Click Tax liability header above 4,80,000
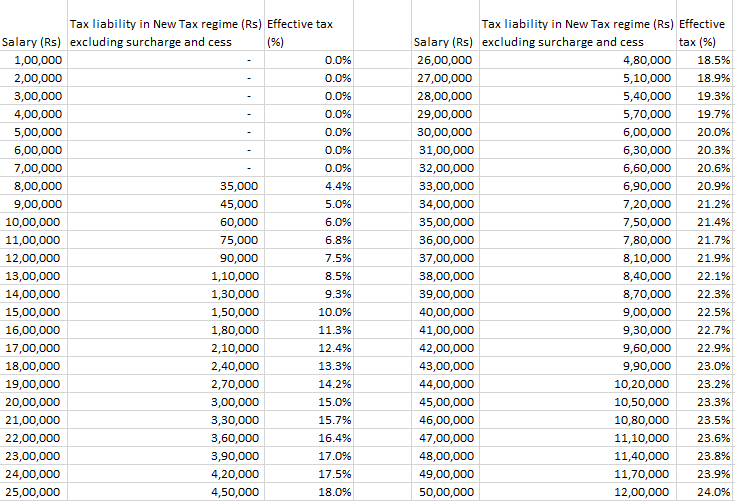735x501 pixels. pyautogui.click(x=578, y=33)
